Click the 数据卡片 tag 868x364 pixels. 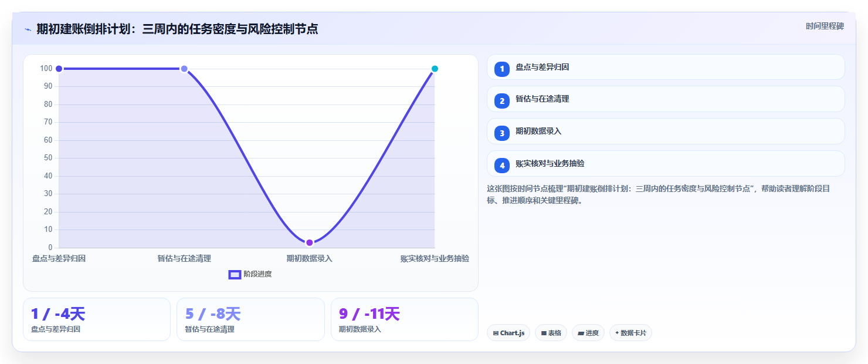(x=630, y=333)
